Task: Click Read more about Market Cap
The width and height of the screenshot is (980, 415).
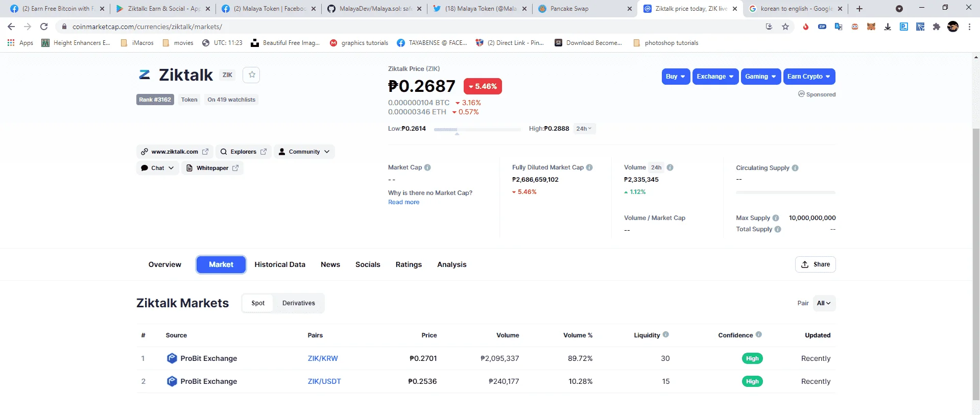Action: pyautogui.click(x=403, y=202)
